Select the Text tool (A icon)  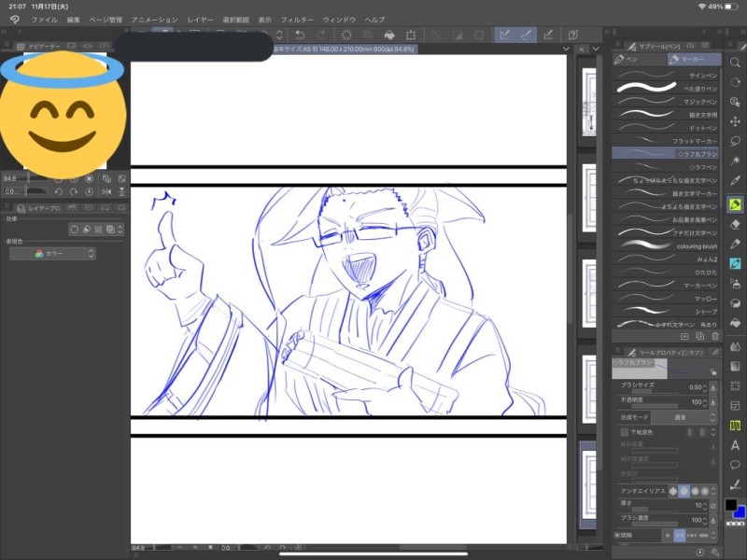click(x=735, y=445)
